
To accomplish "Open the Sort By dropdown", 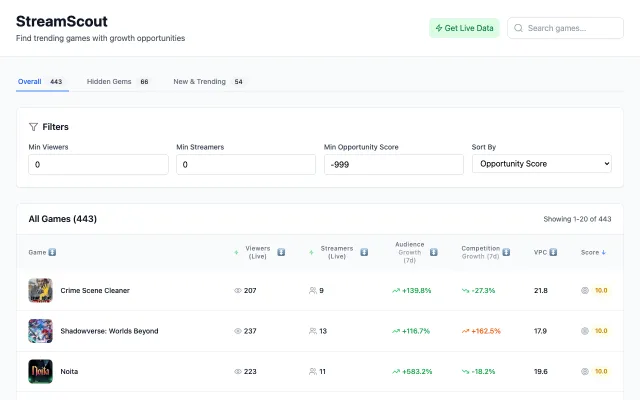I will click(542, 164).
